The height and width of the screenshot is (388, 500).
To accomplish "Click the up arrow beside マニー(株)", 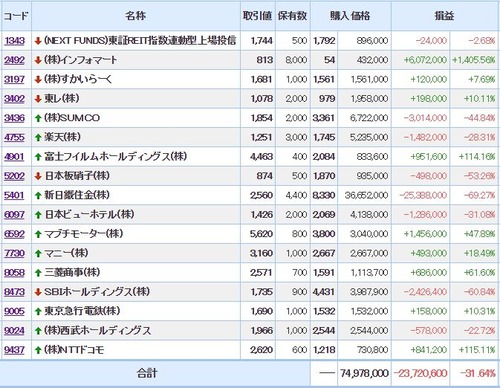I will (x=38, y=254).
